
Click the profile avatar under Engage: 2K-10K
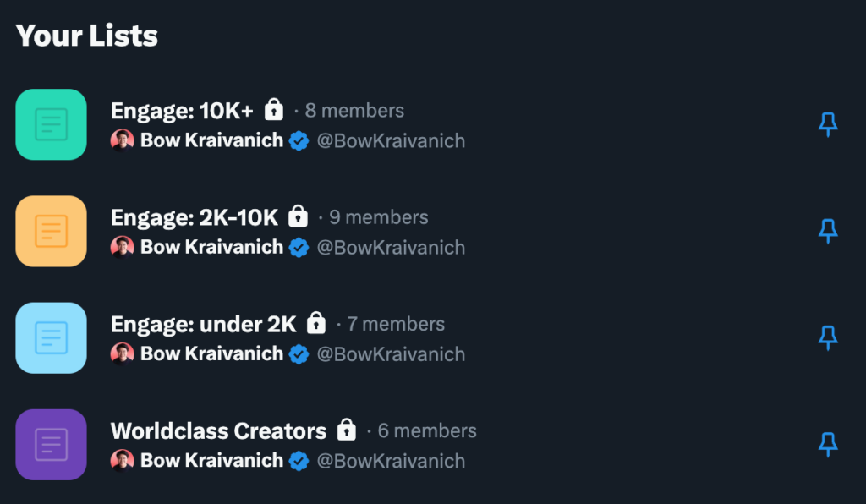(x=123, y=247)
